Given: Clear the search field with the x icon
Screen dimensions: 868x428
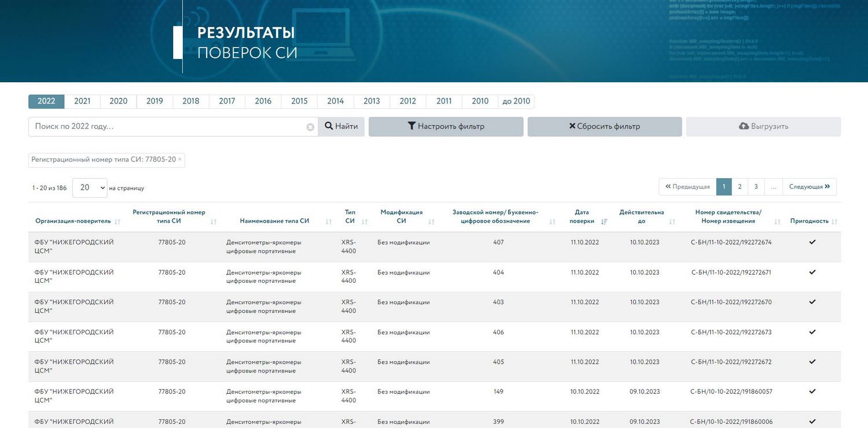Looking at the screenshot, I should (x=310, y=127).
